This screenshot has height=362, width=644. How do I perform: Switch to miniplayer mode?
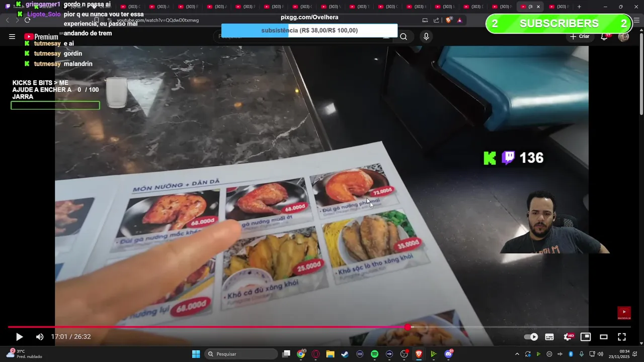(x=586, y=337)
